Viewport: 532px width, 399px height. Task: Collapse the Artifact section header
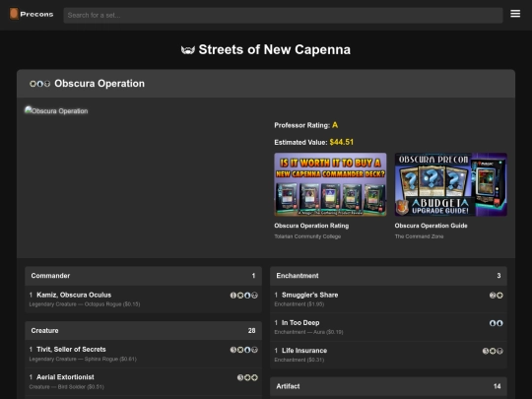pos(388,386)
